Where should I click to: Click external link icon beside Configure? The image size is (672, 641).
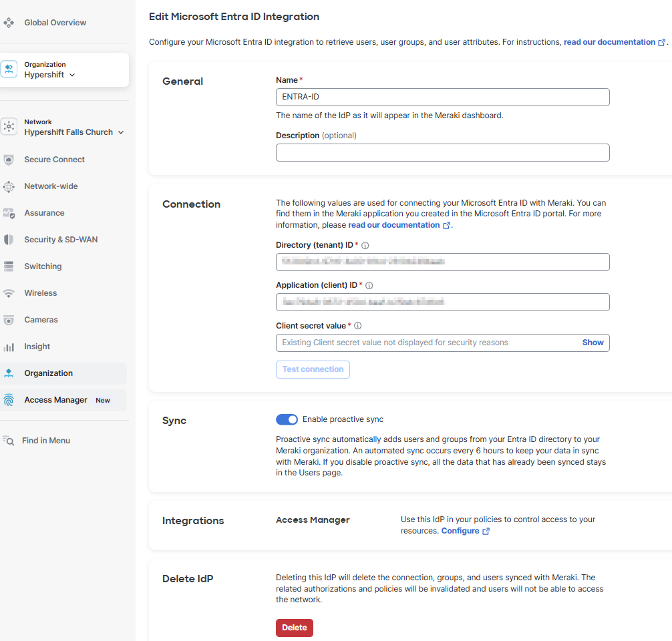(486, 531)
